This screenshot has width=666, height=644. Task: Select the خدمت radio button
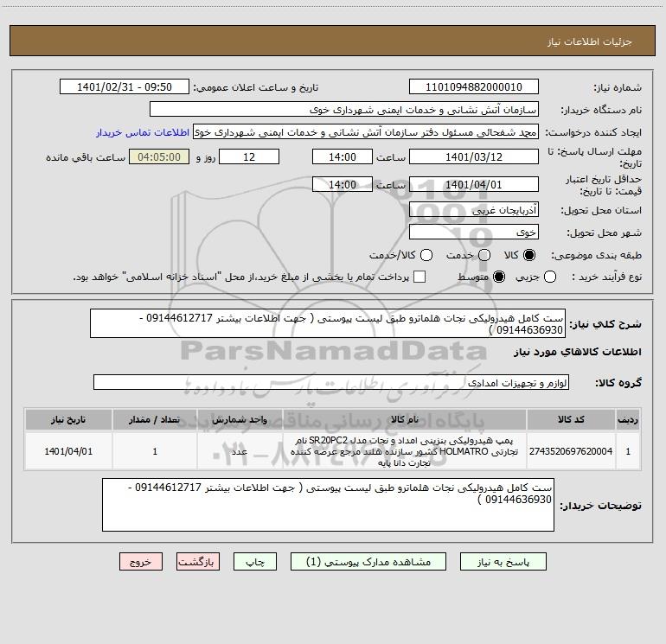(484, 255)
